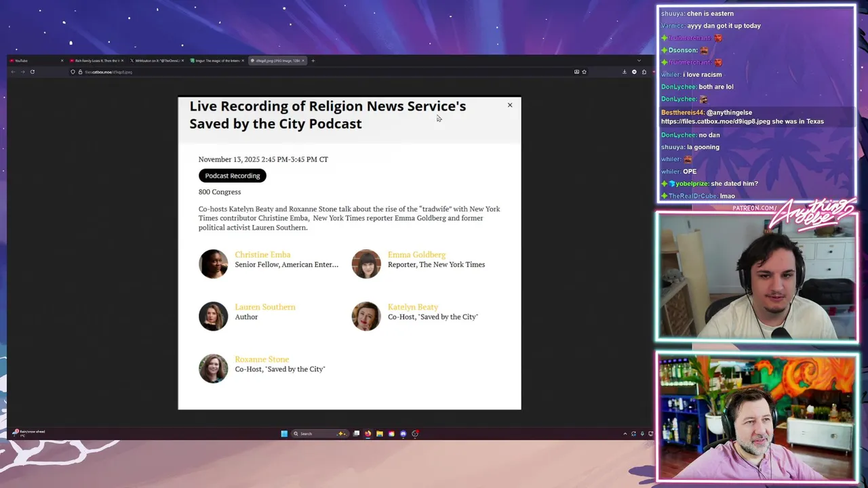This screenshot has height=488, width=868.
Task: Click username yobelprize in chat
Action: click(692, 184)
